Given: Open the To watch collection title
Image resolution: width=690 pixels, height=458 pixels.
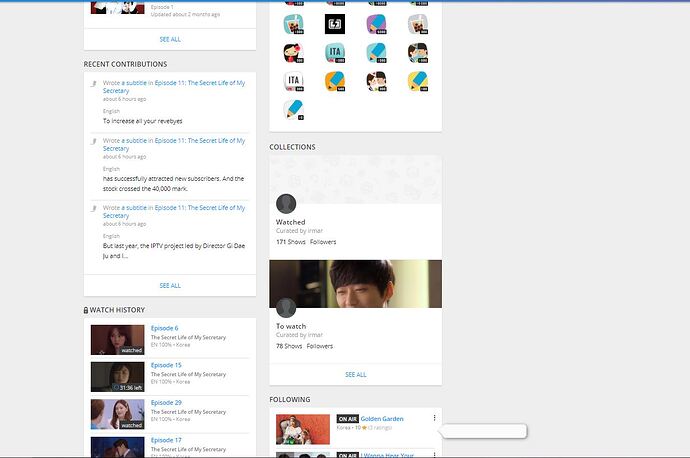Looking at the screenshot, I should pyautogui.click(x=291, y=326).
